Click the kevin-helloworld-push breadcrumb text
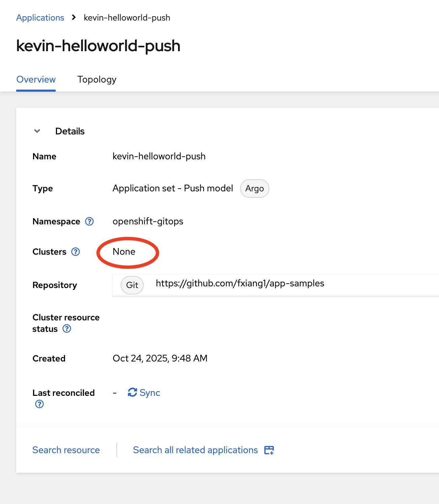The image size is (439, 504). 127,18
